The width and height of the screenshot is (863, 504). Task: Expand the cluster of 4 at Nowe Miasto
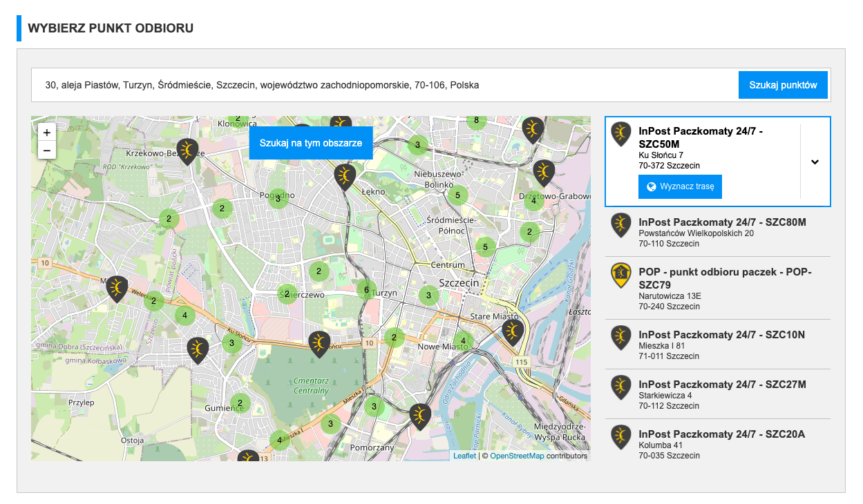tap(464, 341)
